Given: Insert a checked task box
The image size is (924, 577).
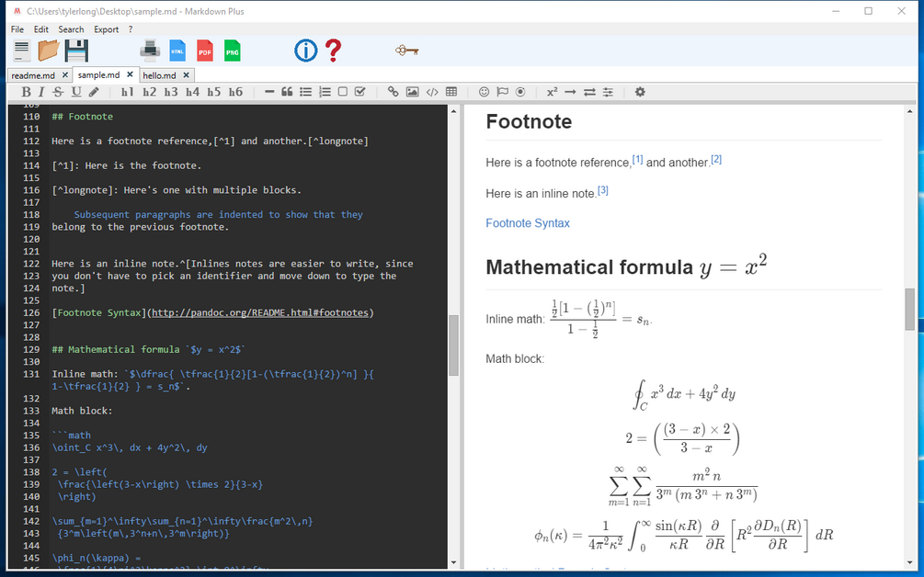Looking at the screenshot, I should click(x=360, y=92).
